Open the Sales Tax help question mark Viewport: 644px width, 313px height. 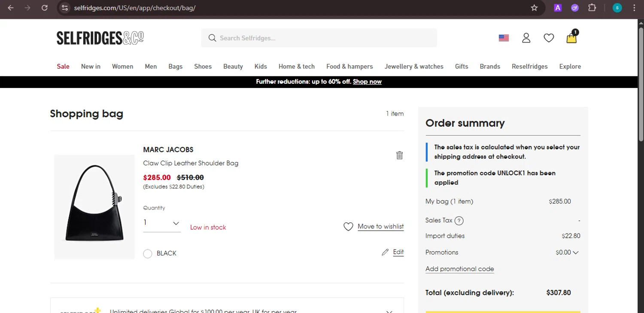click(x=459, y=221)
